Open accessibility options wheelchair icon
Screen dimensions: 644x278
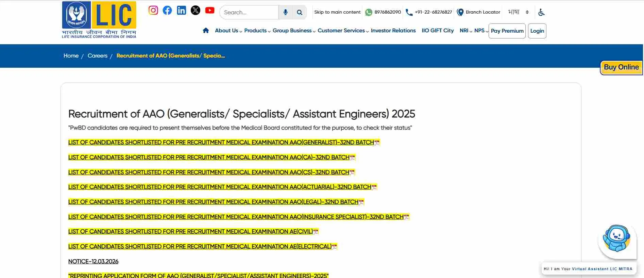pyautogui.click(x=541, y=12)
